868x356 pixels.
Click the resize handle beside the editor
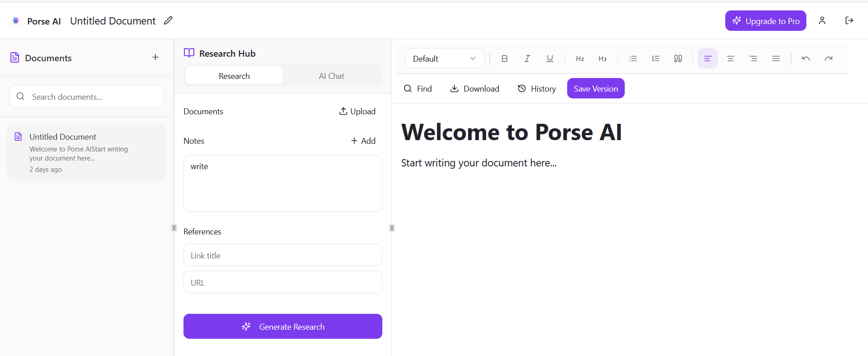point(392,228)
